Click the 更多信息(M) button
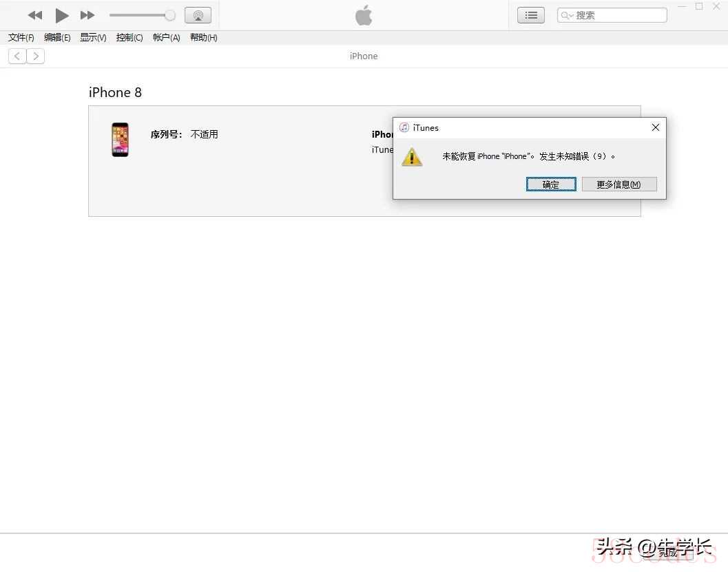The height and width of the screenshot is (572, 728). tap(618, 184)
